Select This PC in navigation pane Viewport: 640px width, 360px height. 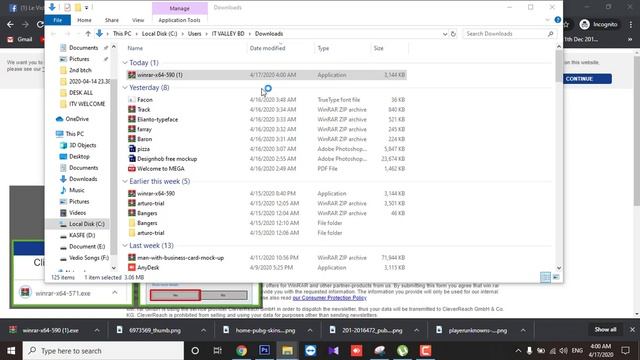pos(74,134)
